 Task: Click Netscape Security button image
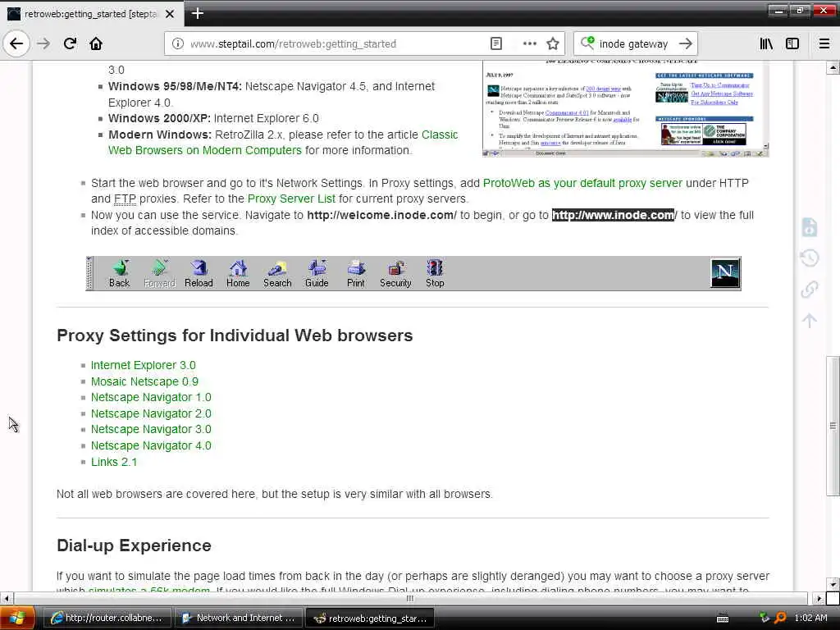pyautogui.click(x=395, y=274)
